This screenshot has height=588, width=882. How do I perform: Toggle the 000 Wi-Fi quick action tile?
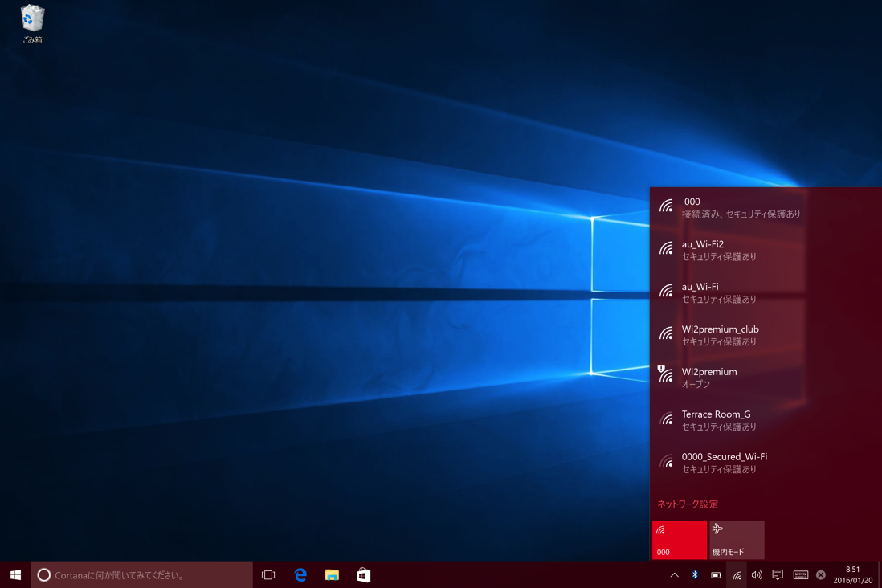tap(679, 540)
